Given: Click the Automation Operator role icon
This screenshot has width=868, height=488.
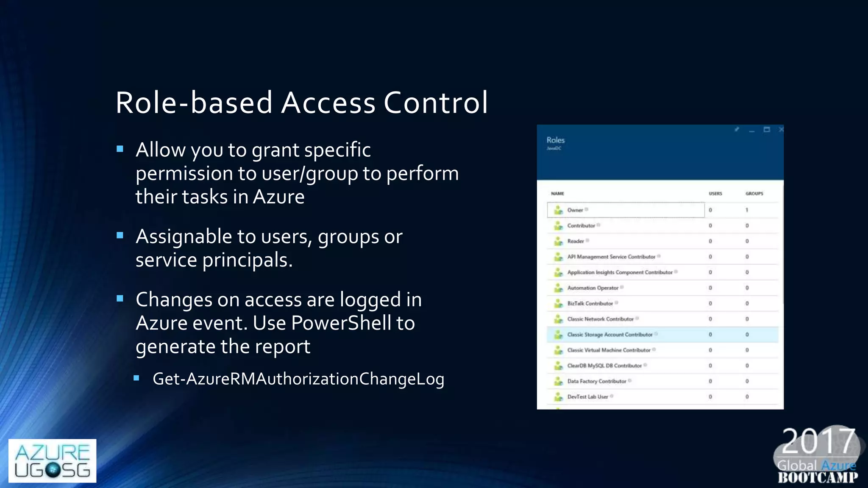Looking at the screenshot, I should tap(559, 288).
